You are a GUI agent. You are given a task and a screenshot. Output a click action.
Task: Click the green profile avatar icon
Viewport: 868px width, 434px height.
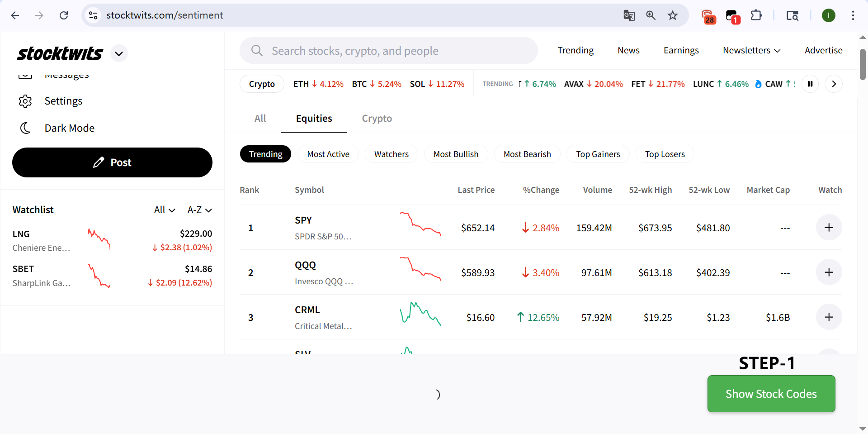(828, 15)
